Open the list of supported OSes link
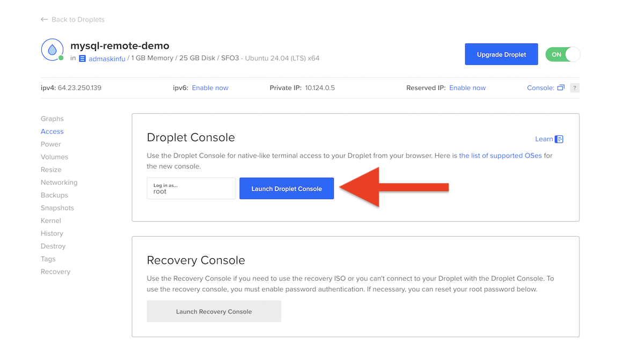 501,156
